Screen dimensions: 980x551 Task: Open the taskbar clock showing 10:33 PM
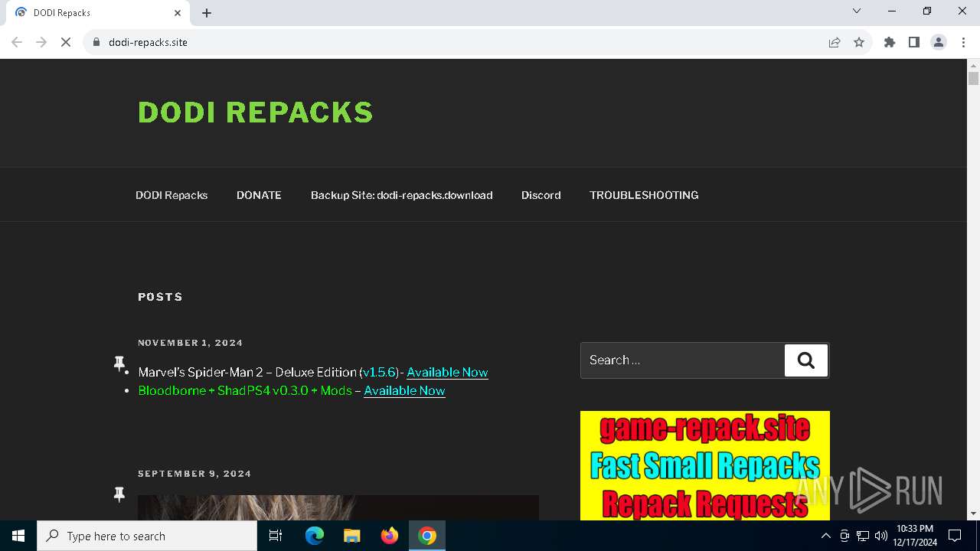click(915, 536)
